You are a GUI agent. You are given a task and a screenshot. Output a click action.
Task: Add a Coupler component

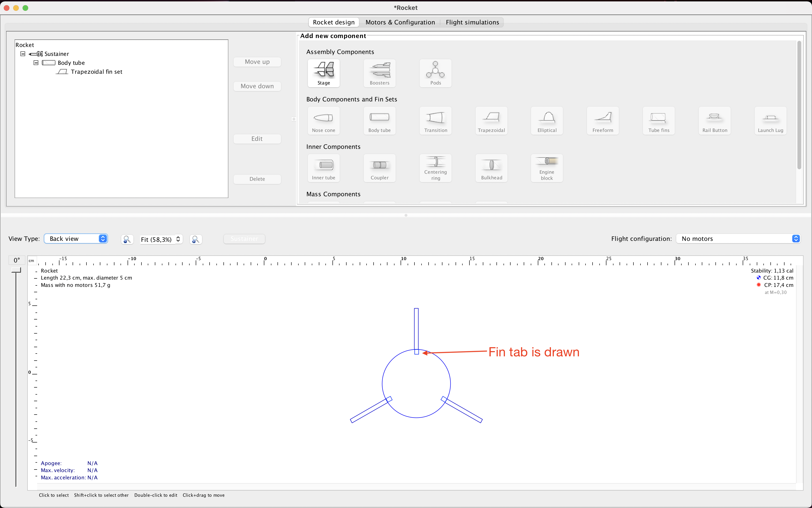(379, 168)
